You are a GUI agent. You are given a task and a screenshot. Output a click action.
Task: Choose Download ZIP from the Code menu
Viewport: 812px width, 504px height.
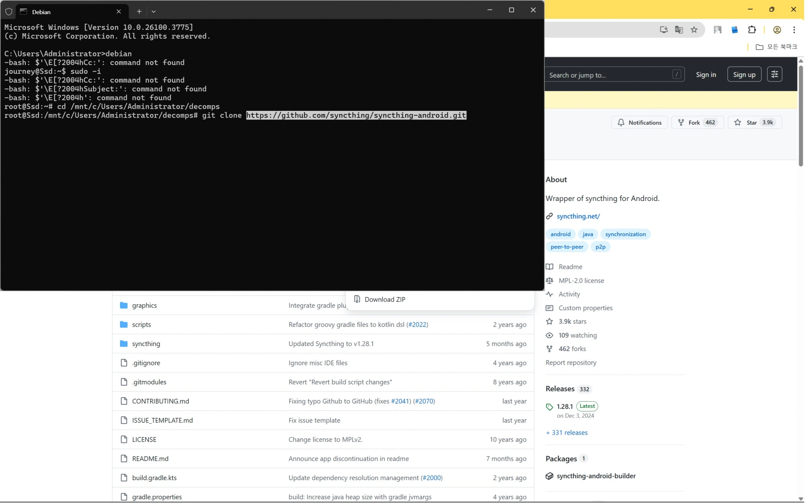tap(385, 300)
